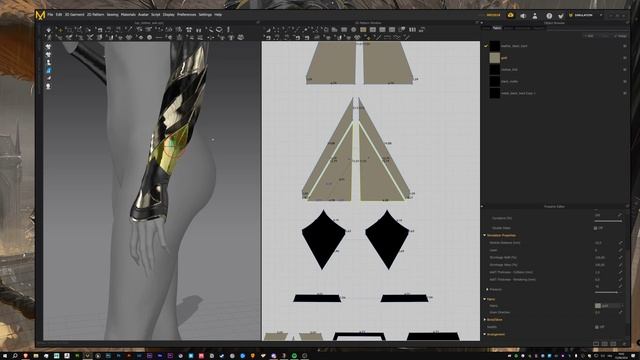
Task: Click the lips-shaped icon in 3D toolbar
Action: pos(219,30)
